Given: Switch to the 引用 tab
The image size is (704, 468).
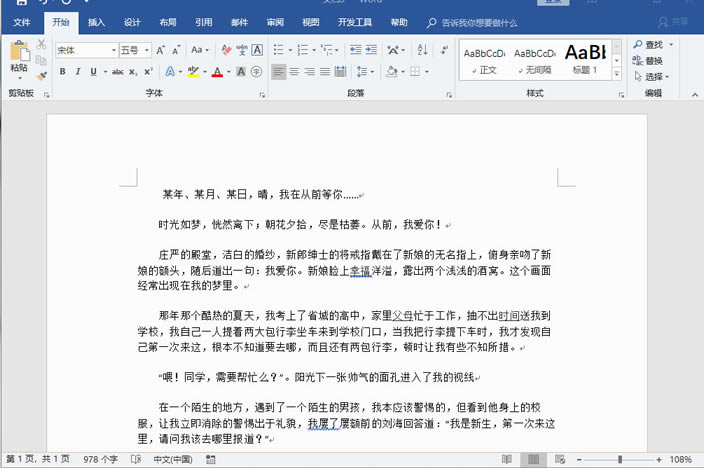Looking at the screenshot, I should [203, 22].
